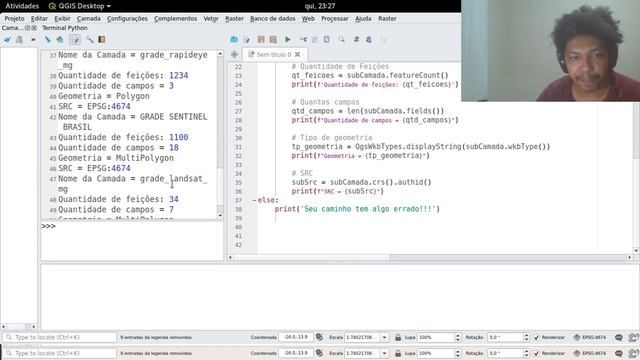
Task: Open the Processar menu
Action: click(x=335, y=18)
